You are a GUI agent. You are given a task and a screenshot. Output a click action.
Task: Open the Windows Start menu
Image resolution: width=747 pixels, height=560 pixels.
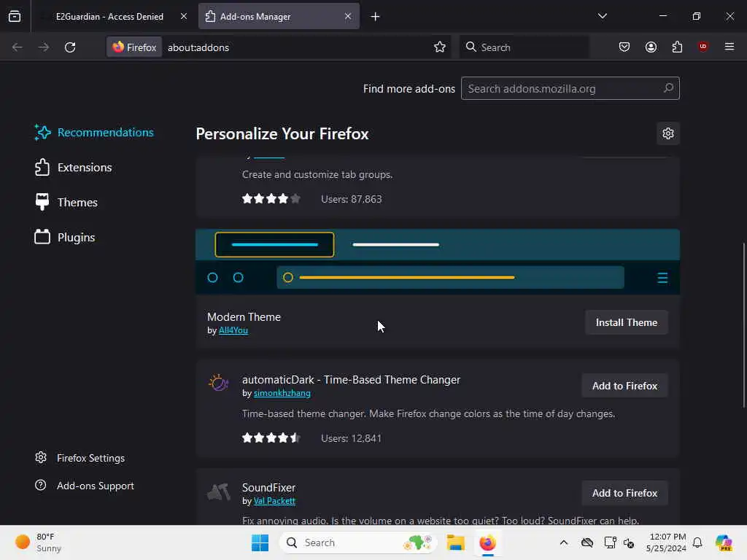(260, 542)
